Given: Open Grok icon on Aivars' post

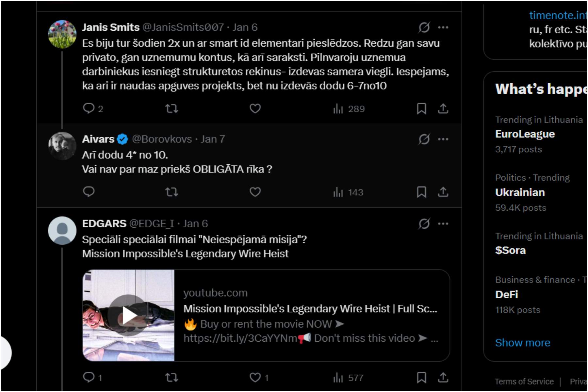Looking at the screenshot, I should point(424,139).
